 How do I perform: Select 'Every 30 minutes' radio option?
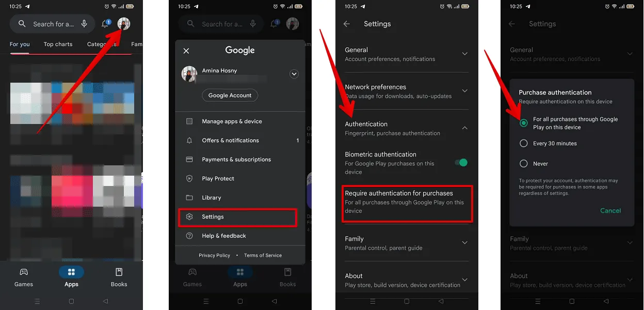524,144
